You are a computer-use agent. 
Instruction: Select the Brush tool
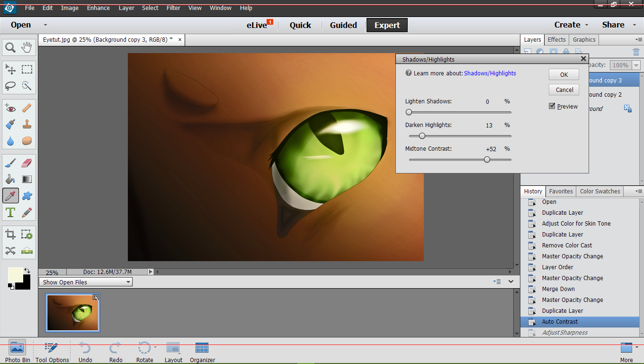click(10, 163)
